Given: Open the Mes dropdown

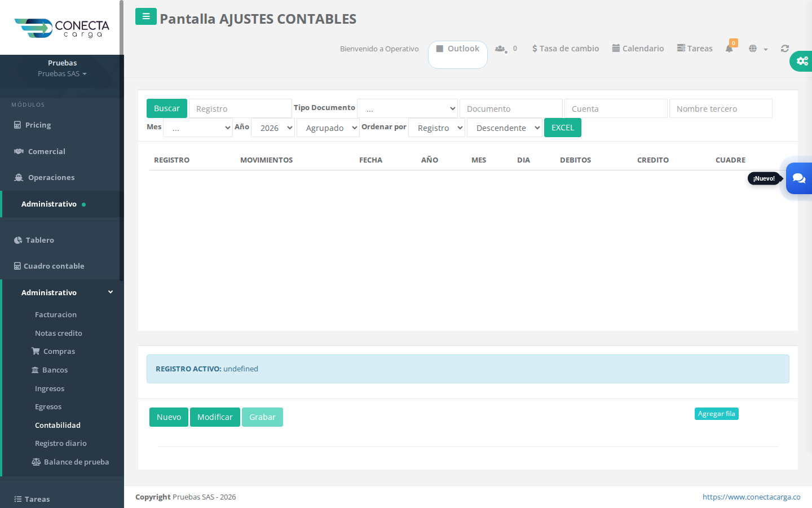Looking at the screenshot, I should pos(198,128).
